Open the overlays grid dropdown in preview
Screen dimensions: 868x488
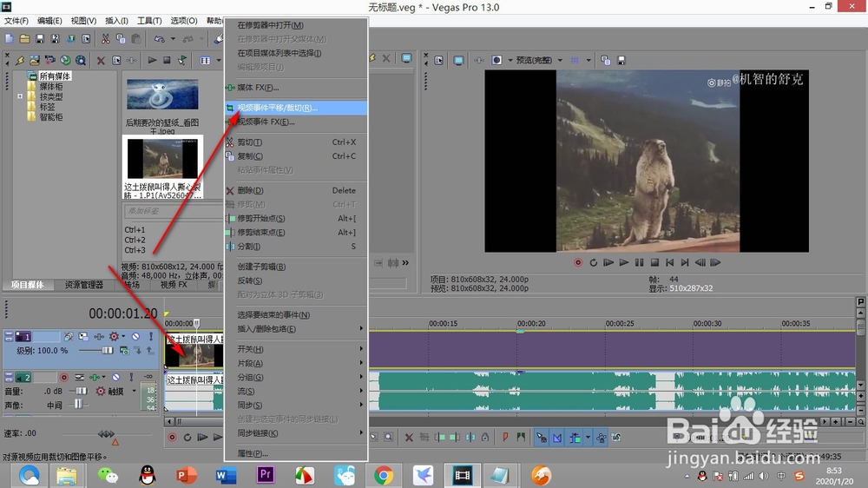(x=589, y=61)
